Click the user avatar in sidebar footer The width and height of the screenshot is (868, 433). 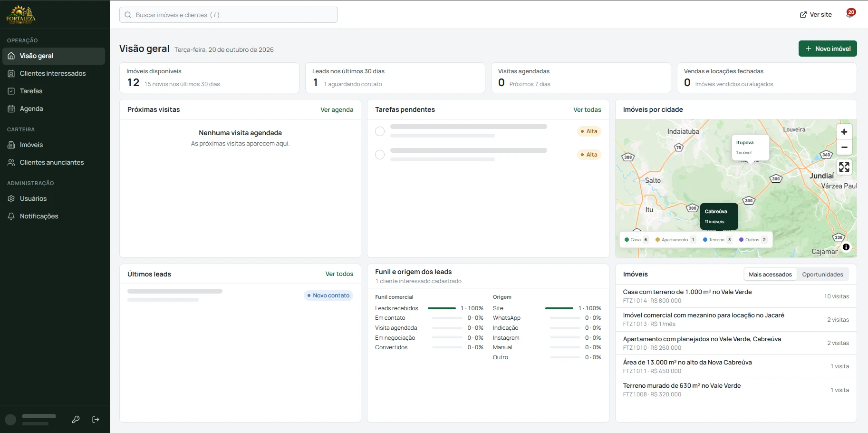[10, 420]
